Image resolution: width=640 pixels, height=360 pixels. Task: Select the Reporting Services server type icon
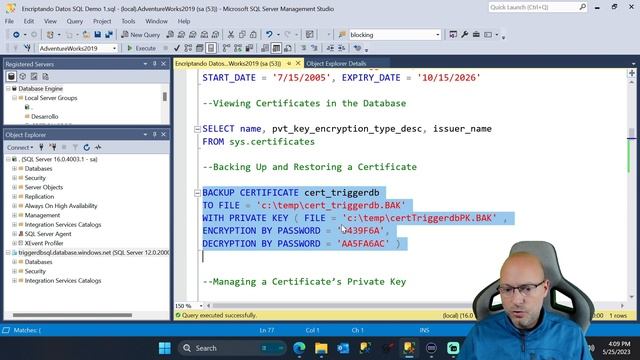(x=34, y=76)
